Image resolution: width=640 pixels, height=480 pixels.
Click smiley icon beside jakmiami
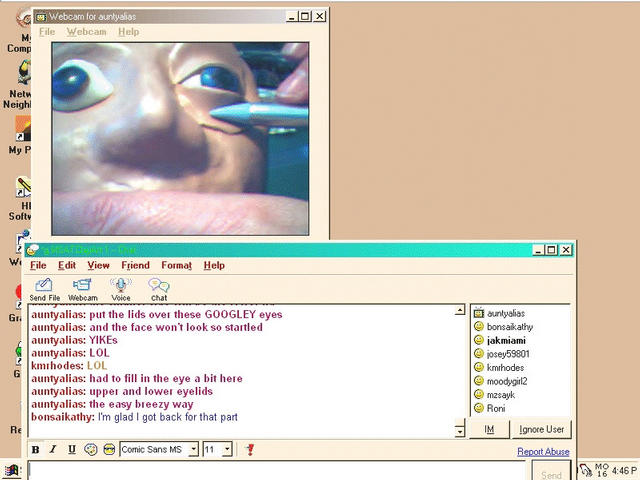[479, 340]
